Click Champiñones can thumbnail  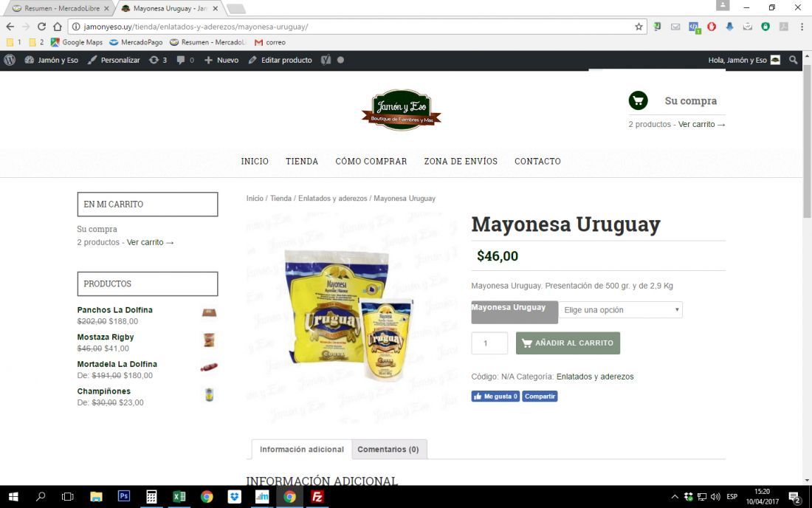209,394
